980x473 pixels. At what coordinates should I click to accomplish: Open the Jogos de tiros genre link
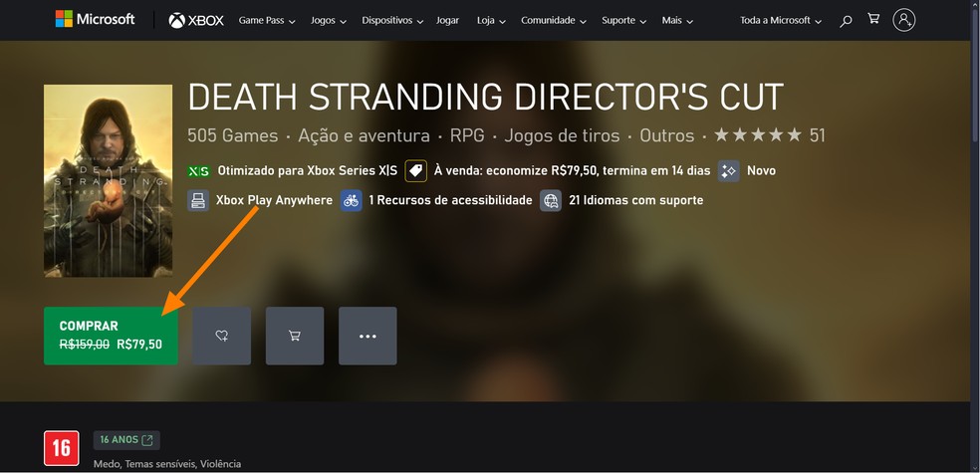click(562, 135)
